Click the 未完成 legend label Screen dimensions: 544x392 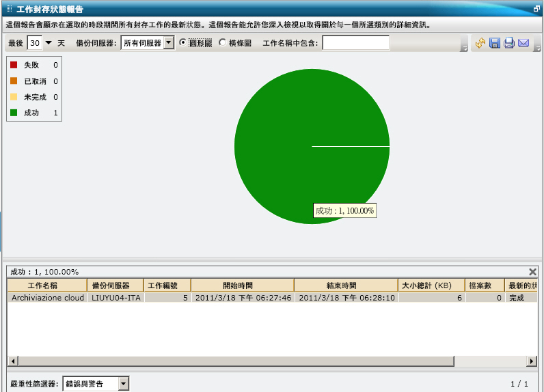35,97
